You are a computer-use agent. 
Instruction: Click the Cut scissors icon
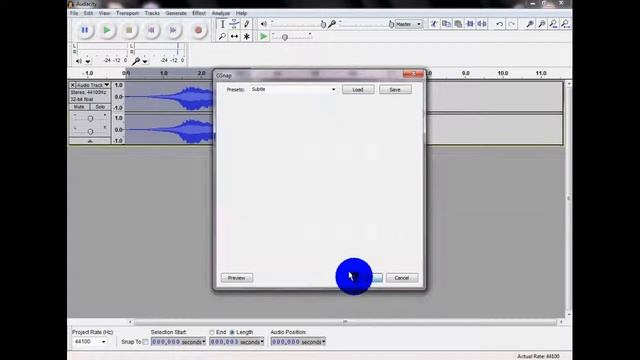434,24
